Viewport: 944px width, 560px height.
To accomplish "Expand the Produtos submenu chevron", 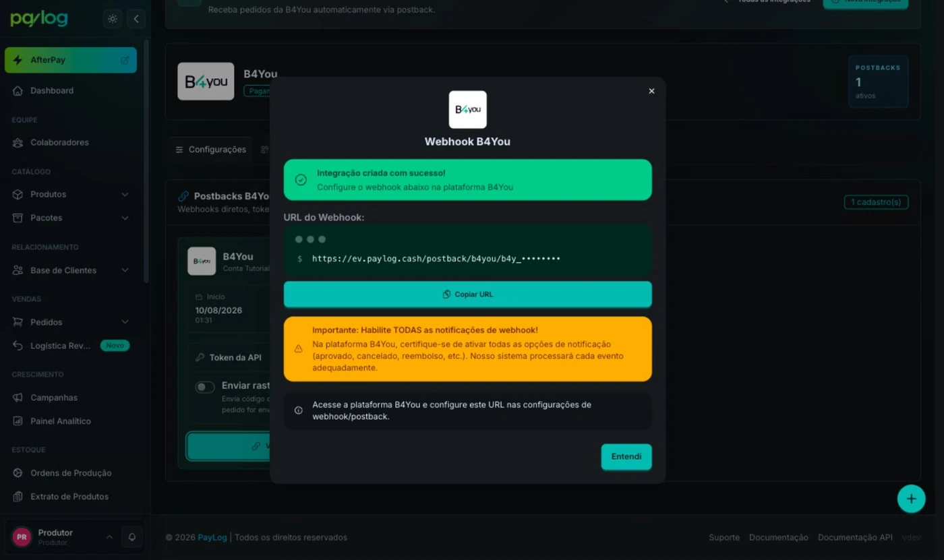I will coord(125,195).
